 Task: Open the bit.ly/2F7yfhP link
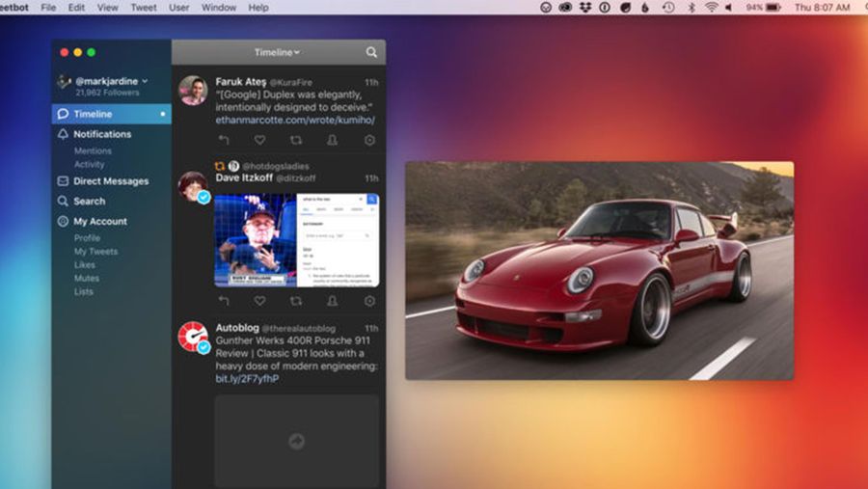247,379
